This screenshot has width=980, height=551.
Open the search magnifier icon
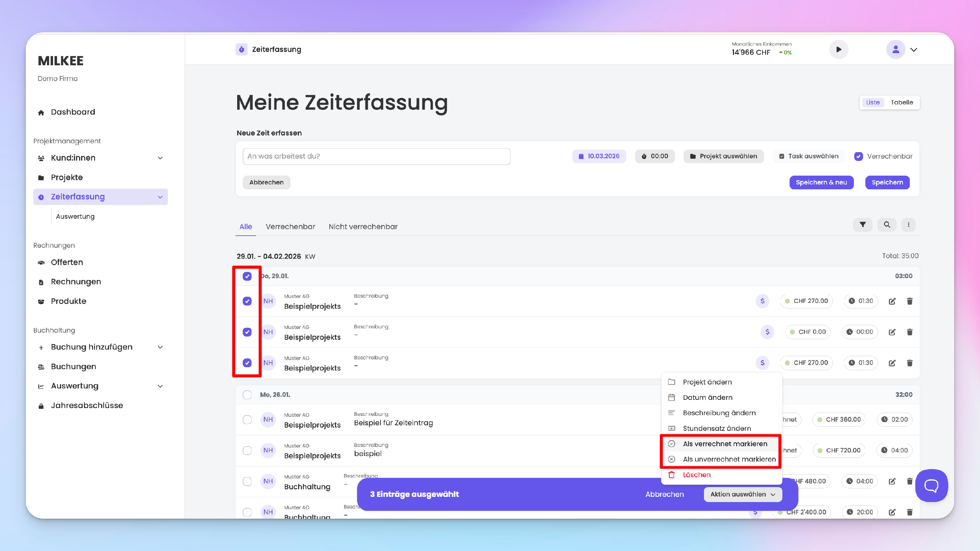coord(887,225)
